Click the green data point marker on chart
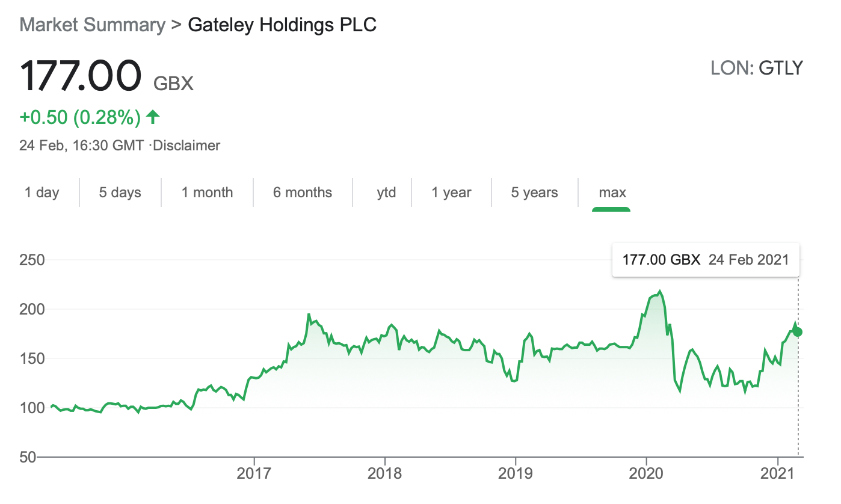Screen dimensions: 841x504 pyautogui.click(x=798, y=332)
